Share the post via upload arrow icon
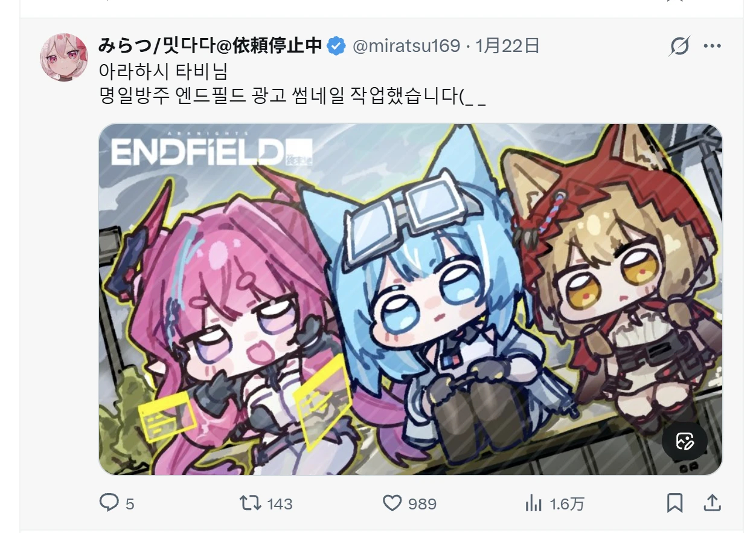The image size is (756, 533). coord(712,503)
